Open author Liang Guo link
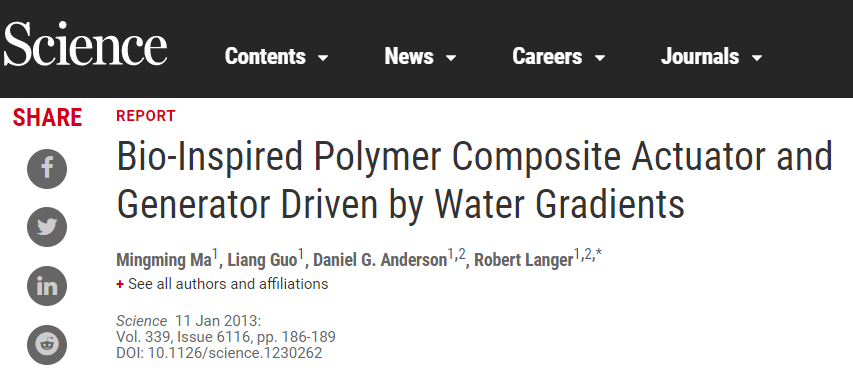The image size is (853, 382). tap(262, 260)
